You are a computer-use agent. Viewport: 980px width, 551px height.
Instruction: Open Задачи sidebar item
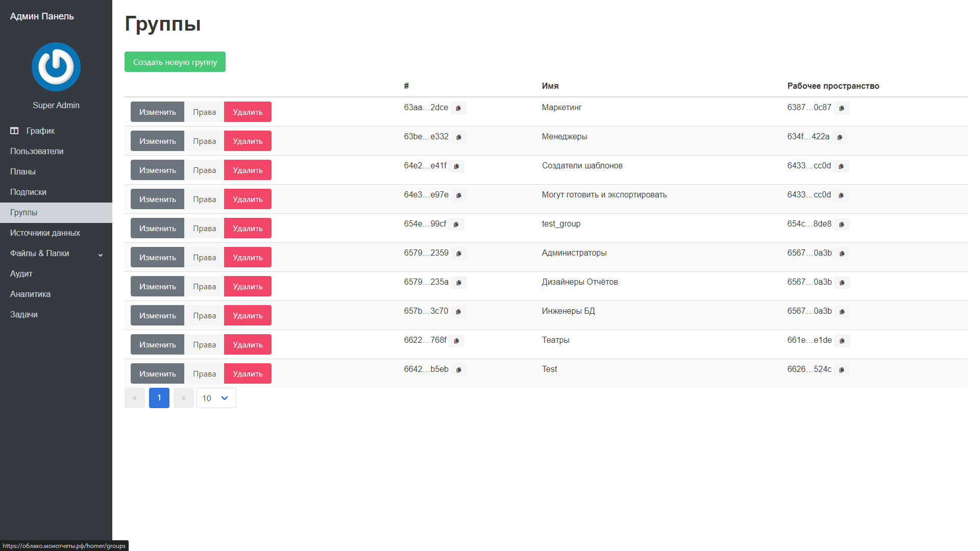click(x=56, y=315)
